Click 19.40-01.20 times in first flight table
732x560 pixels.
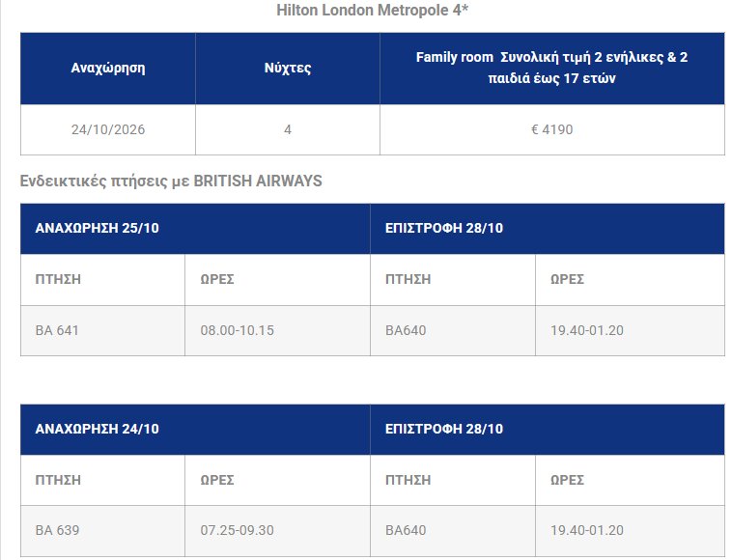631,330
